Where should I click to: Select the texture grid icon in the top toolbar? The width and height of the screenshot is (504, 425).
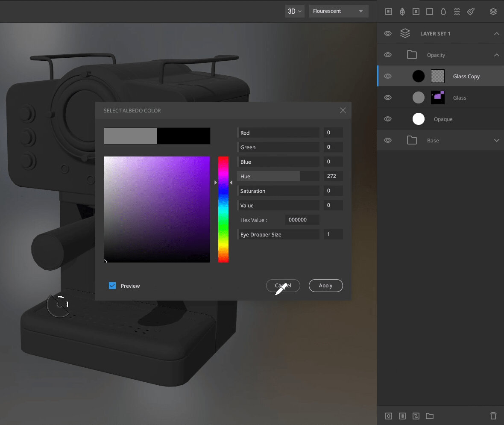tap(388, 11)
